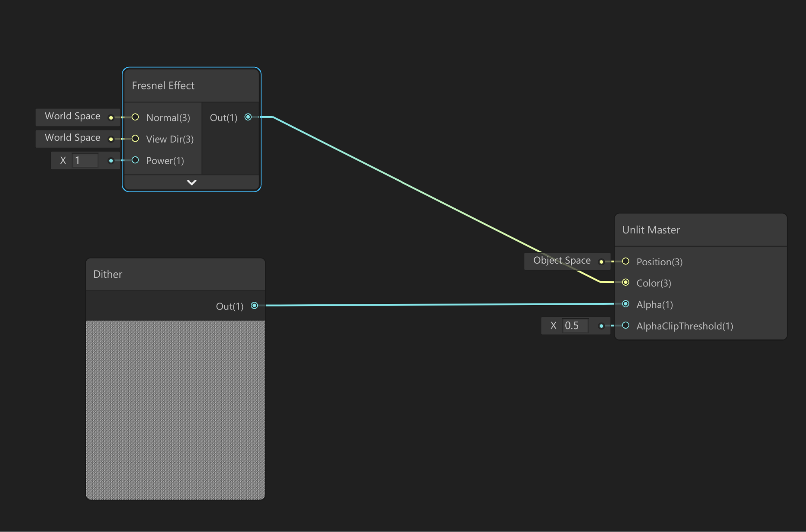Click the Fresnel Effect Out(1) output port
806x532 pixels.
248,117
